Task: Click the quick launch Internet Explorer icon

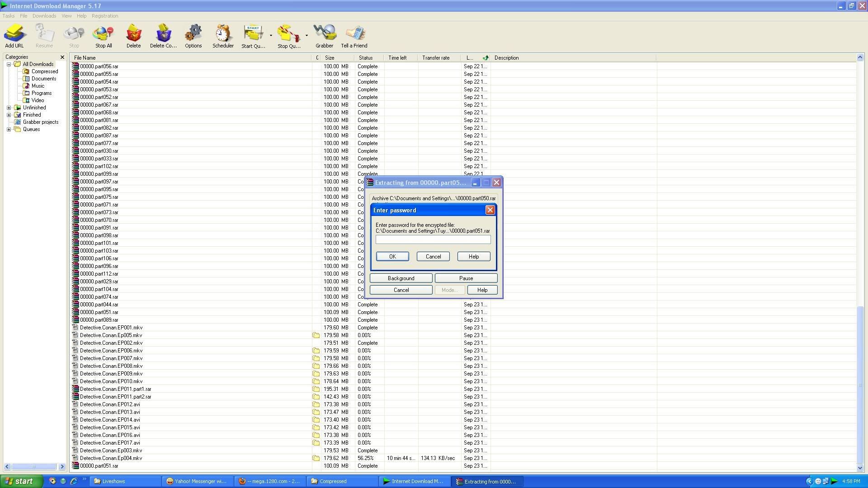Action: pyautogui.click(x=74, y=481)
